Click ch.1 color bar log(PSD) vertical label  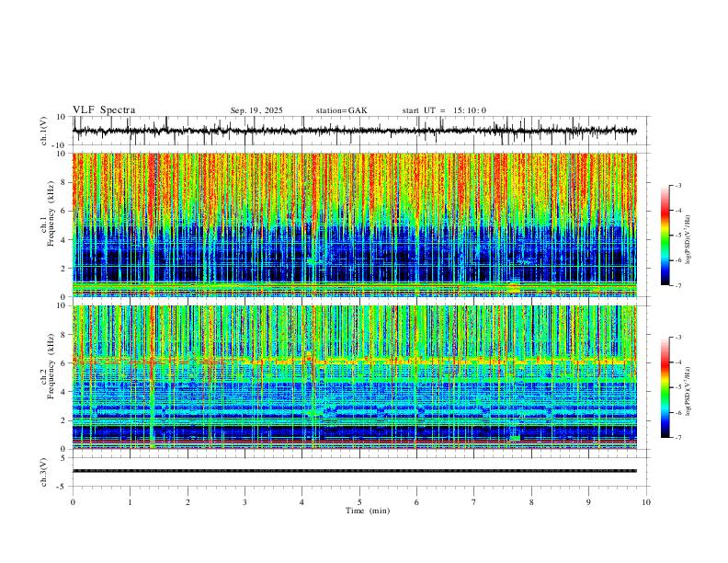688,240
